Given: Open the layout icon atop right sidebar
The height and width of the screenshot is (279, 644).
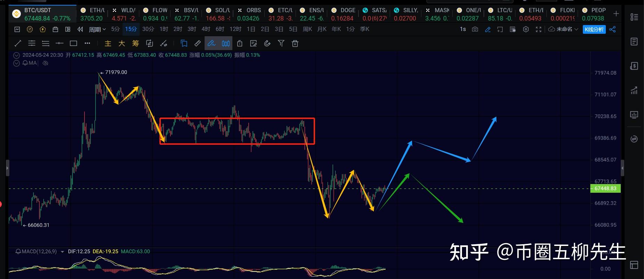Looking at the screenshot, I should coord(634,17).
